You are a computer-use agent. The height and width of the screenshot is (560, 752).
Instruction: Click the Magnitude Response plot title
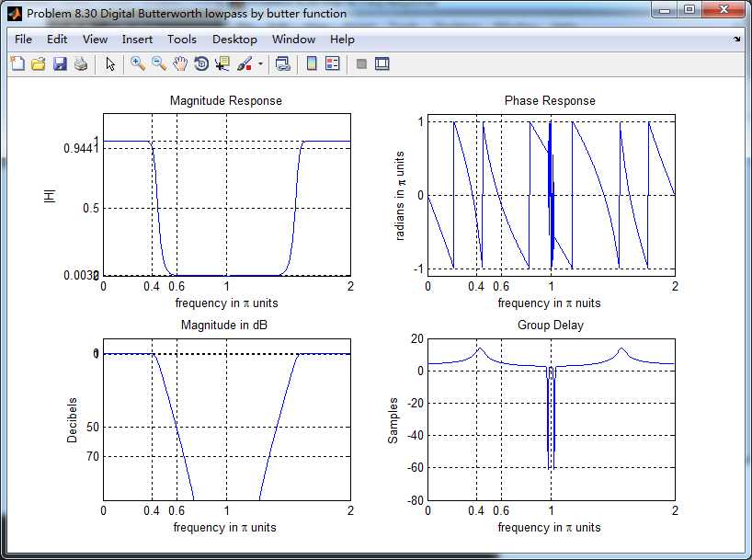(x=226, y=101)
